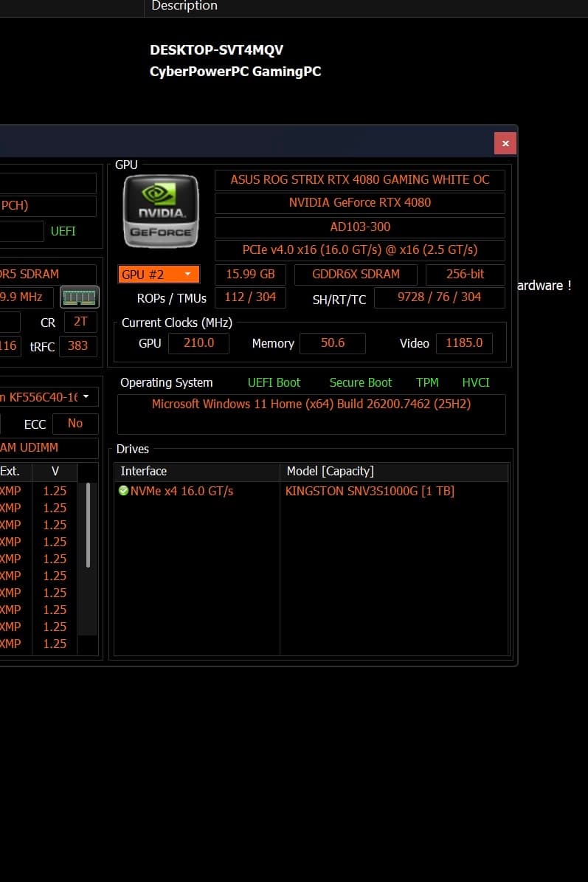Click the TPM status label
Image resolution: width=588 pixels, height=882 pixels.
[427, 382]
